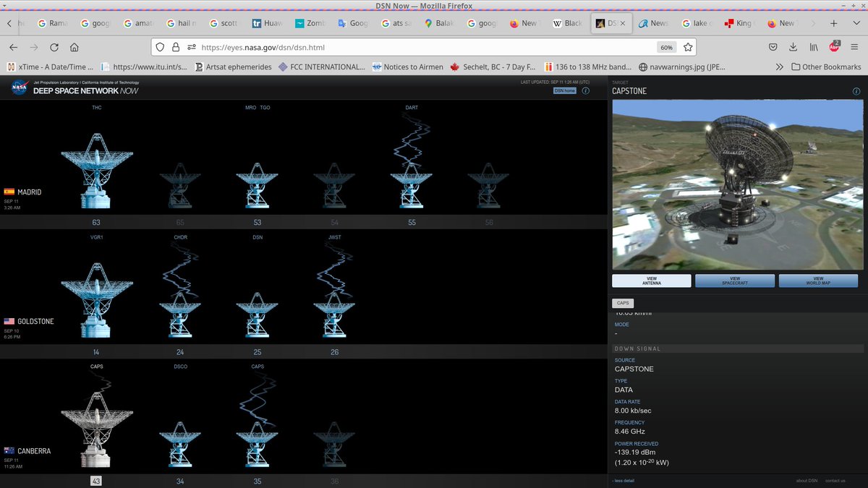Viewport: 868px width, 488px height.
Task: Click the NASA logo in header
Action: [x=19, y=88]
